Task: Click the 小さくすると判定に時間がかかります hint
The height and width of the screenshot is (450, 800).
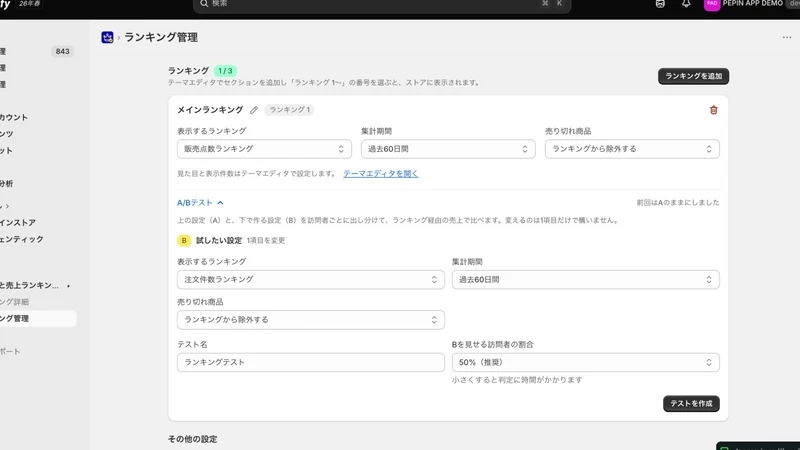Action: 517,380
